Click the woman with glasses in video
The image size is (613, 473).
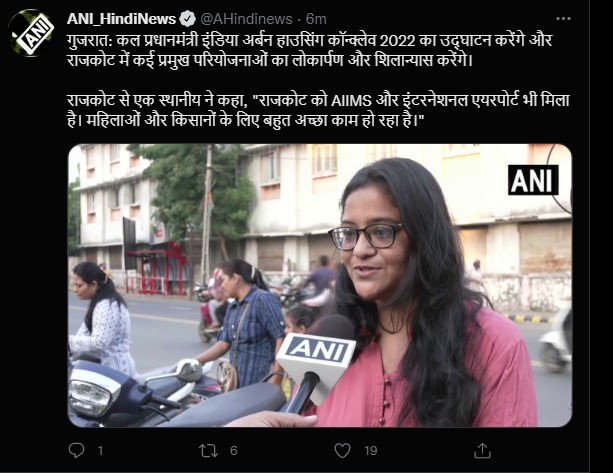pos(422,293)
